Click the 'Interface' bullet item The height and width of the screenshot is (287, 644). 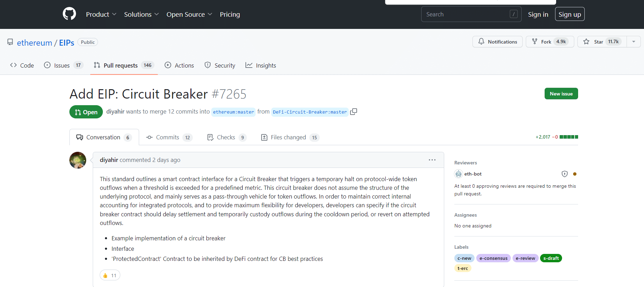[x=123, y=249]
